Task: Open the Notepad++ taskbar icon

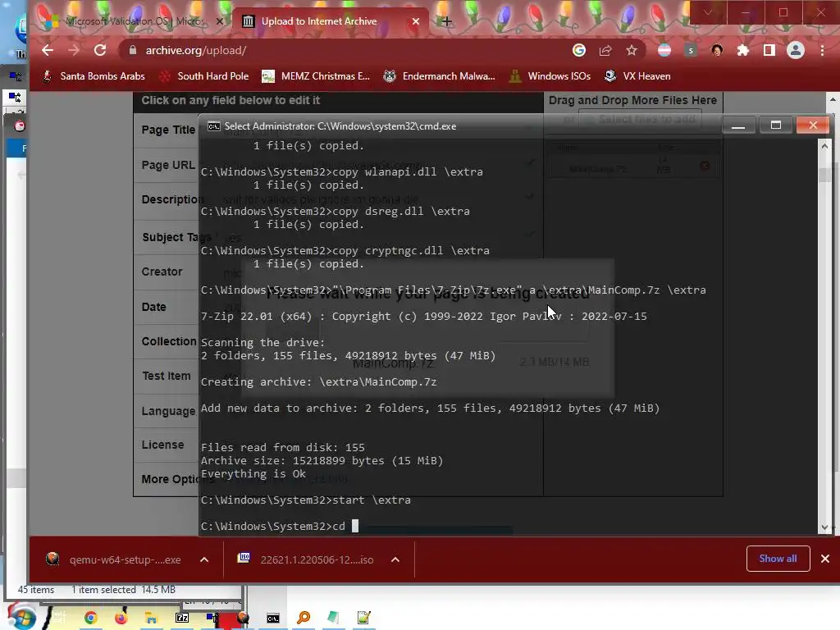Action: click(x=363, y=618)
